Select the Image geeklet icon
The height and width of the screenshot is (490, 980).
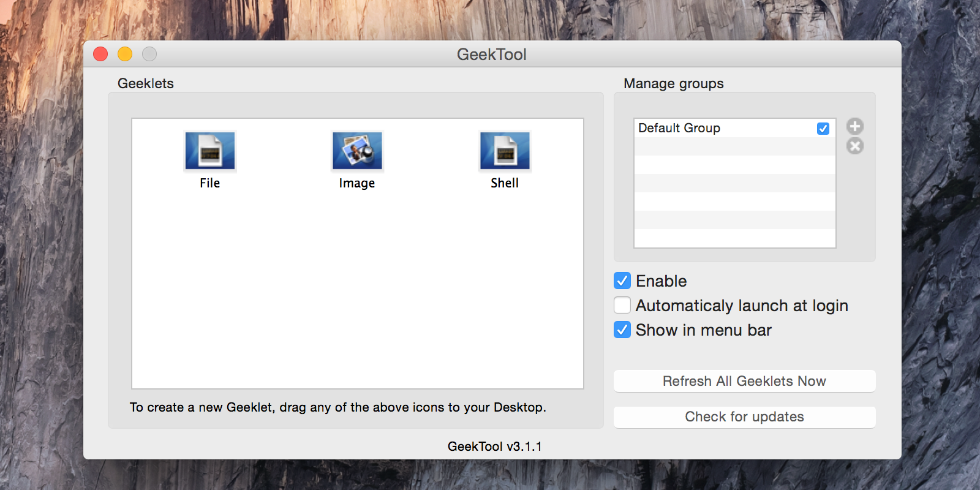tap(357, 151)
